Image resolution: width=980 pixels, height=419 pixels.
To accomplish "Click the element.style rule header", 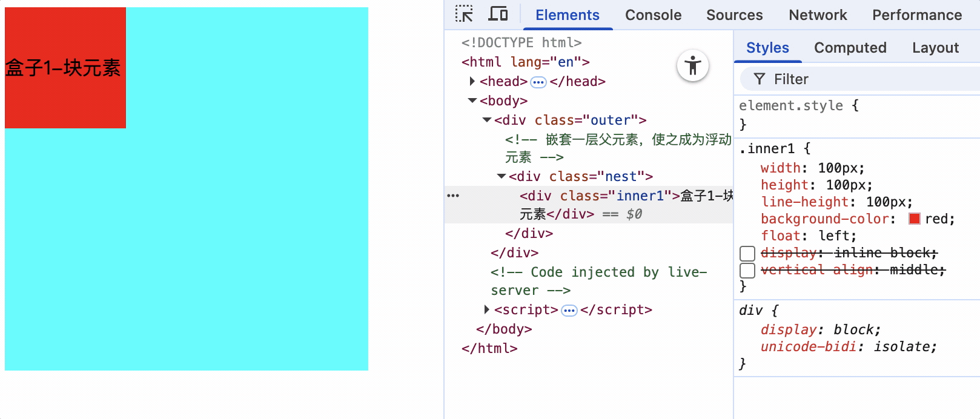I will point(798,105).
